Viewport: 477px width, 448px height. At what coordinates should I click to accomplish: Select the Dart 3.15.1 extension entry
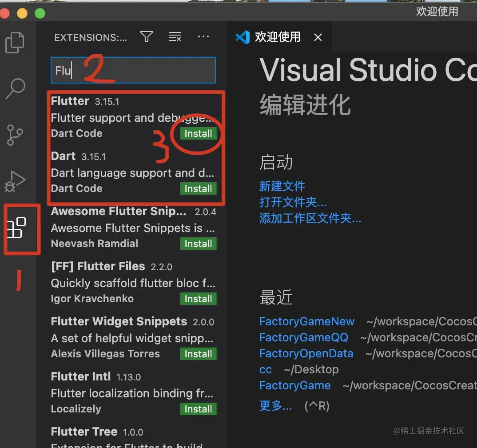coord(133,172)
